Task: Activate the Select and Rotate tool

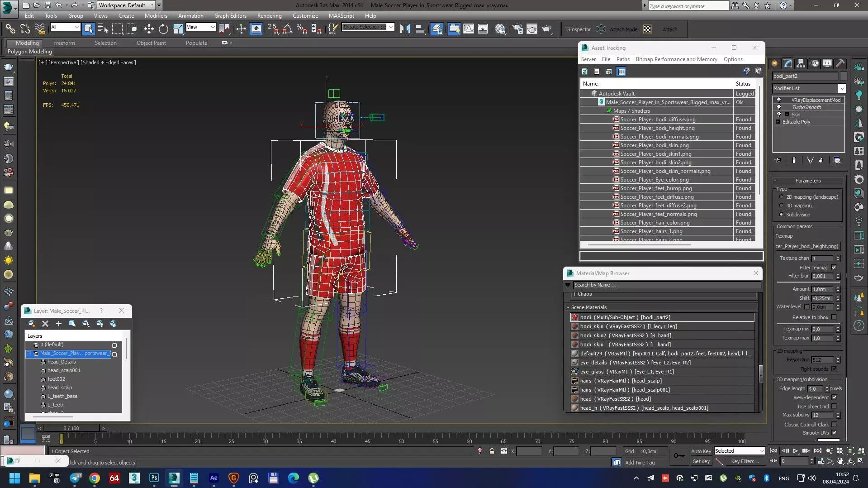Action: coord(163,29)
